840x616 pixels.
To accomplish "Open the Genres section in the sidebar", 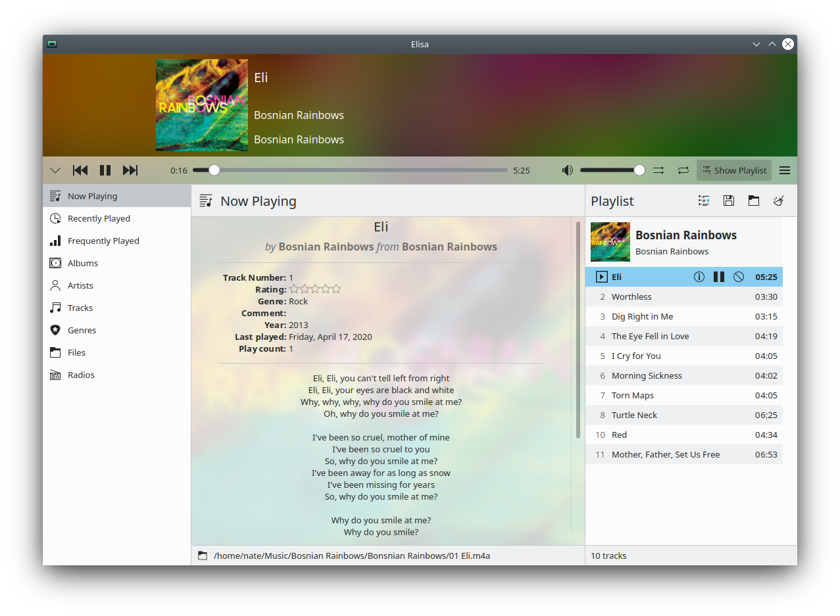I will (81, 330).
